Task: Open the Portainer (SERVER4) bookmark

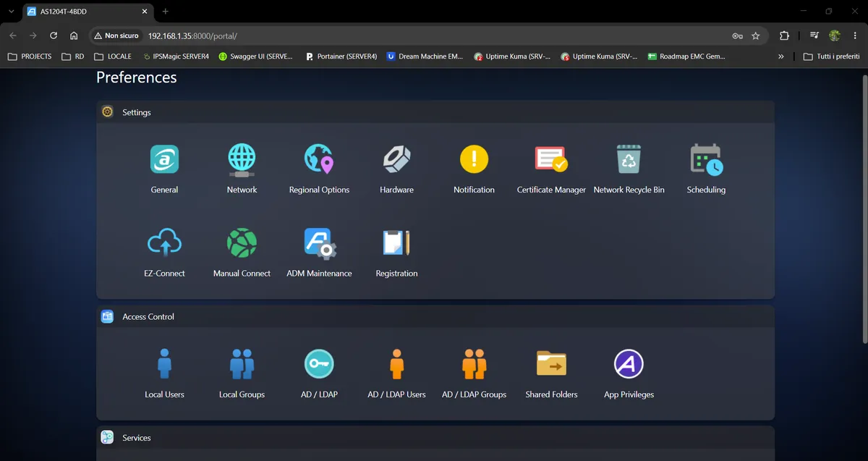Action: click(341, 56)
